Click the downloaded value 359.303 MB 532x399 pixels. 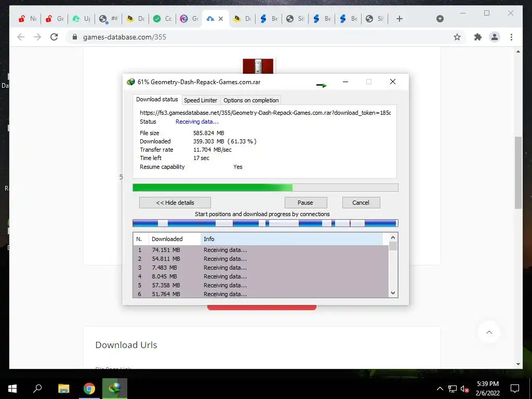[209, 141]
